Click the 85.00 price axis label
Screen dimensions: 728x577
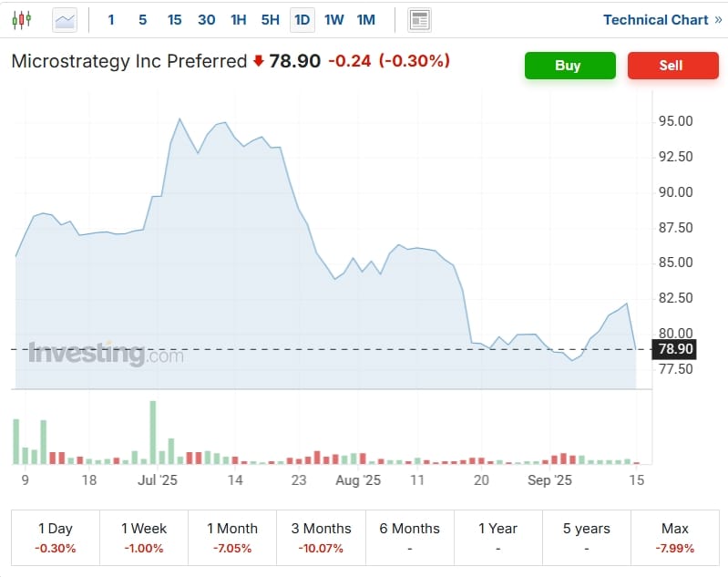[x=675, y=263]
